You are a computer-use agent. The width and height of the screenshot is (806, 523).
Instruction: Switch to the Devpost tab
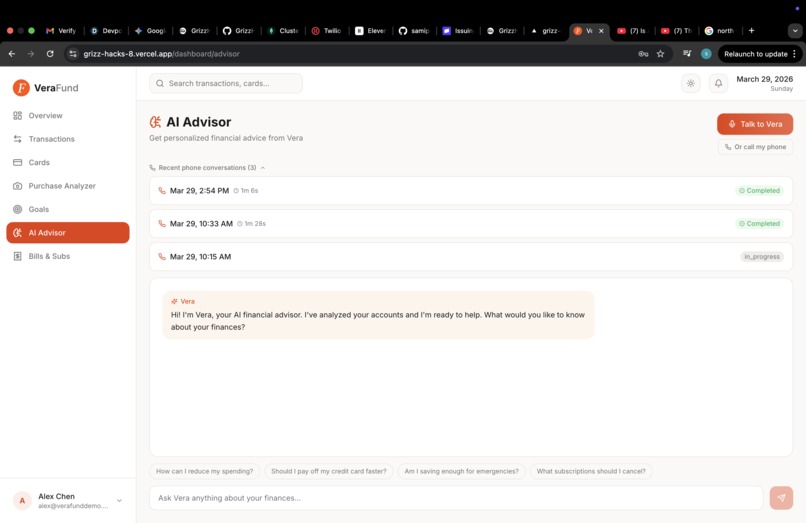coord(105,31)
